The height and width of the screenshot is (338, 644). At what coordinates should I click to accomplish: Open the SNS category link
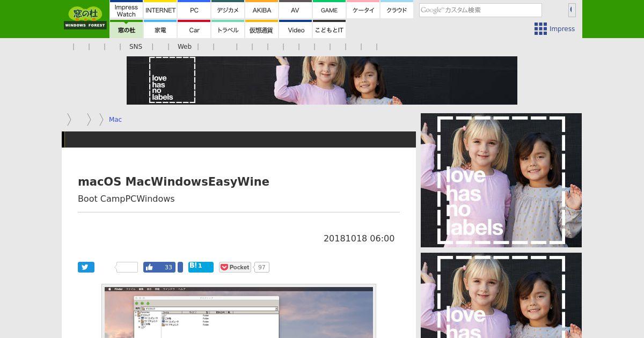click(136, 47)
